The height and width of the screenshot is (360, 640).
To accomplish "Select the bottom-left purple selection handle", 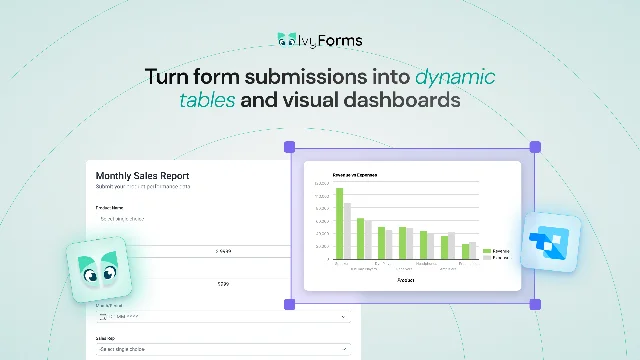I will pyautogui.click(x=289, y=304).
